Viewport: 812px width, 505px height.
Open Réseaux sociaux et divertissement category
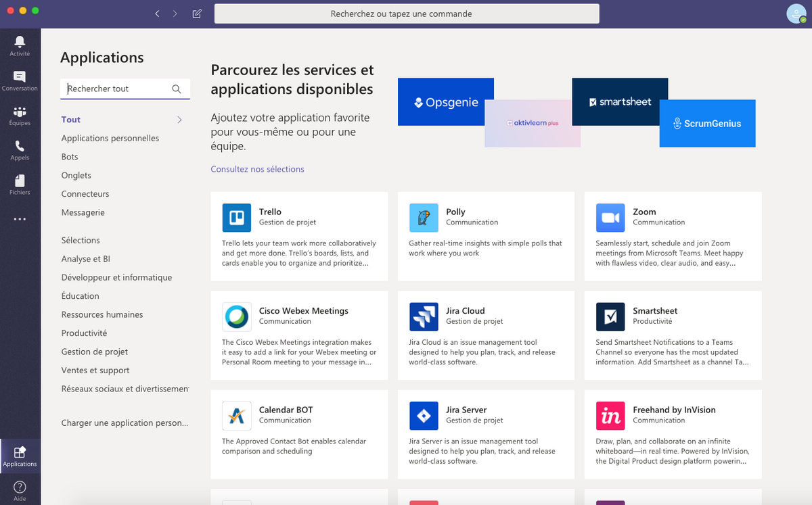point(125,389)
